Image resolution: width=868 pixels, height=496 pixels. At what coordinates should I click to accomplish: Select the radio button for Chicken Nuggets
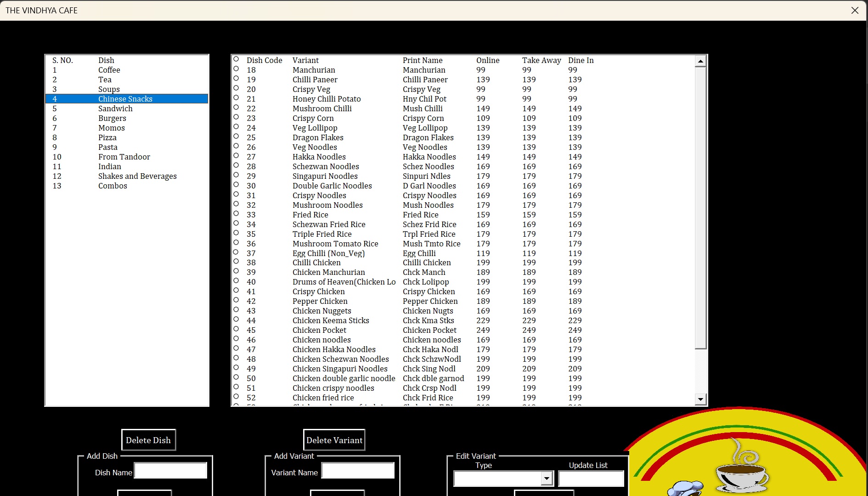[236, 311]
